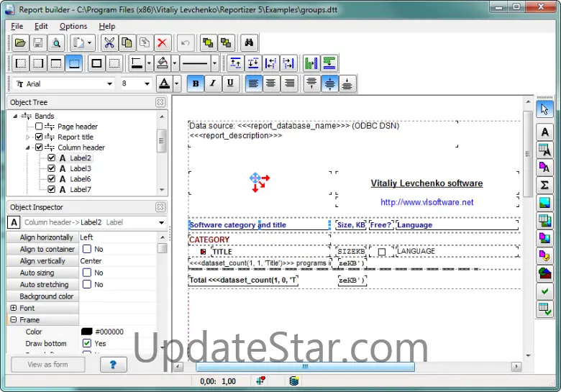This screenshot has height=392, width=561.
Task: Open the font color dropdown arrow
Action: click(x=176, y=83)
